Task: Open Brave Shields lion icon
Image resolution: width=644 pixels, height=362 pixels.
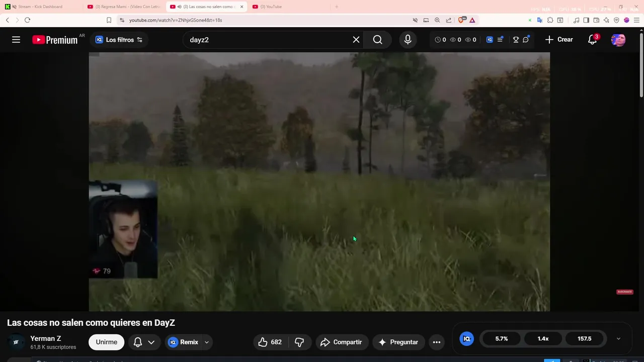Action: click(461, 20)
